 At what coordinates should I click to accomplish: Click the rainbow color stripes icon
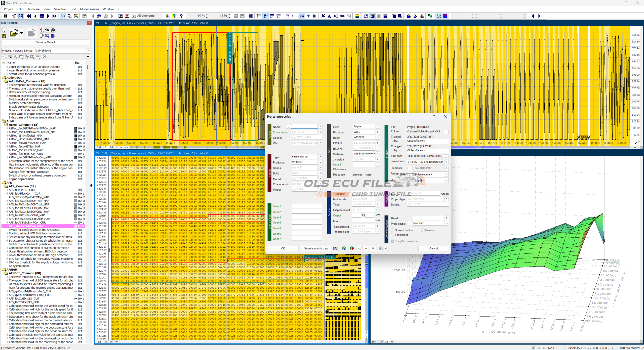pyautogui.click(x=357, y=16)
